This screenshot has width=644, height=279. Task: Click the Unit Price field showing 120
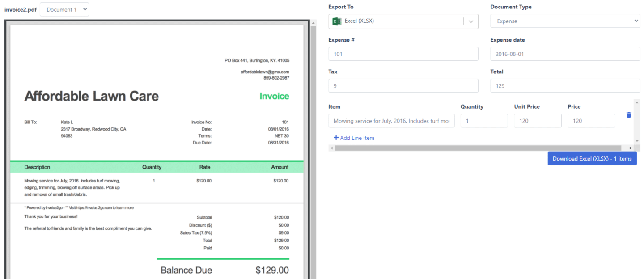(538, 120)
